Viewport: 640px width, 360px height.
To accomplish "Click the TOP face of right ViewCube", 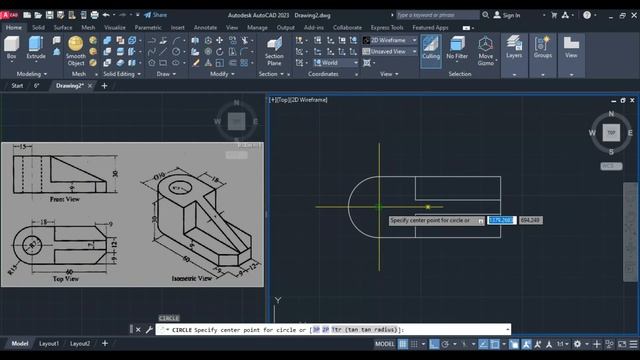I will click(x=611, y=133).
